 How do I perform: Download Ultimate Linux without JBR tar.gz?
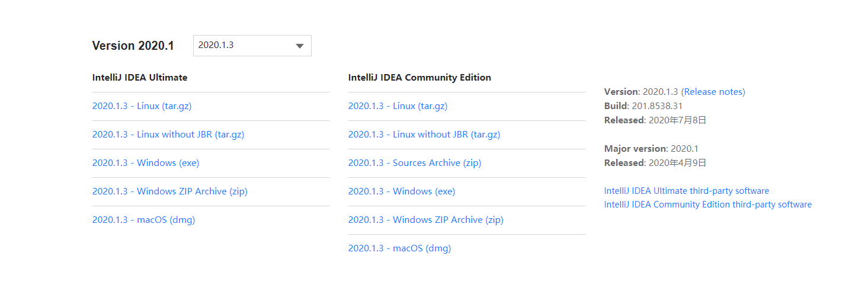click(x=168, y=135)
